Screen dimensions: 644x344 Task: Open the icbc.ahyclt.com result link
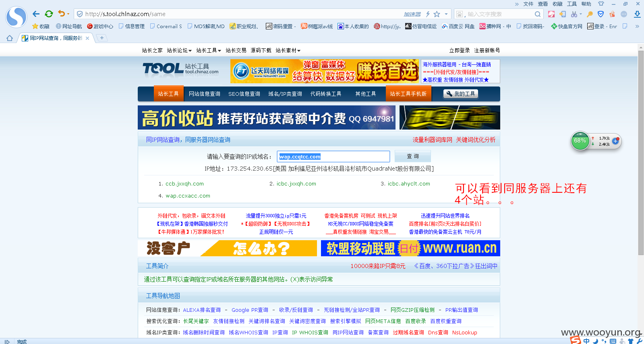point(409,184)
